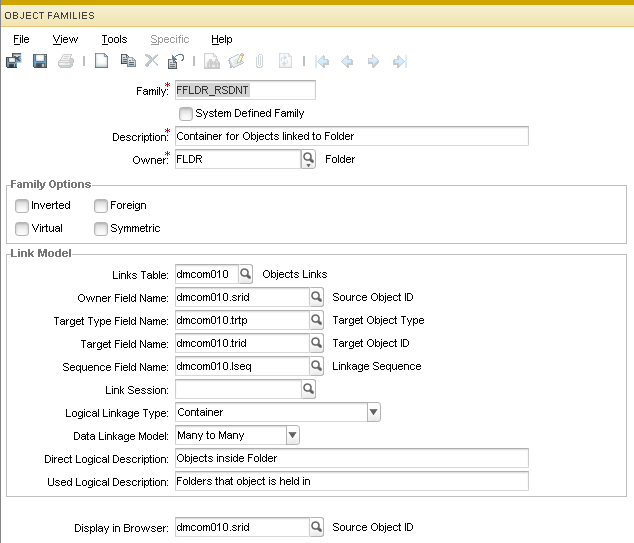Image resolution: width=634 pixels, height=543 pixels.
Task: Check the Inverted family option
Action: 22,206
